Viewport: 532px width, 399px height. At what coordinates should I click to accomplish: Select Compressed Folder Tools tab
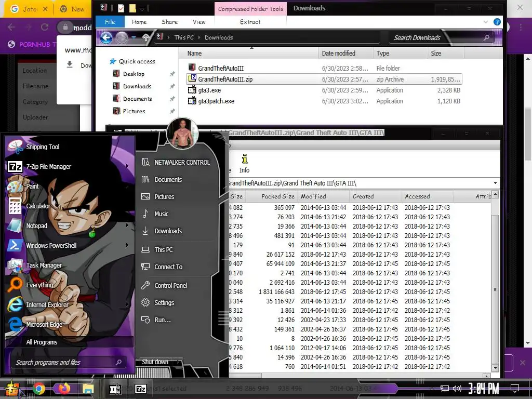pyautogui.click(x=250, y=9)
